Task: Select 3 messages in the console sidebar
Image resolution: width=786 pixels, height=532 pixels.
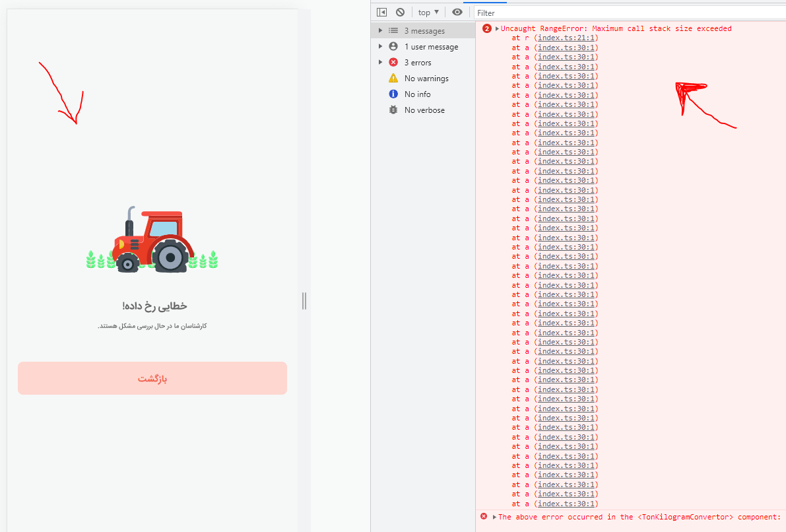Action: 426,30
